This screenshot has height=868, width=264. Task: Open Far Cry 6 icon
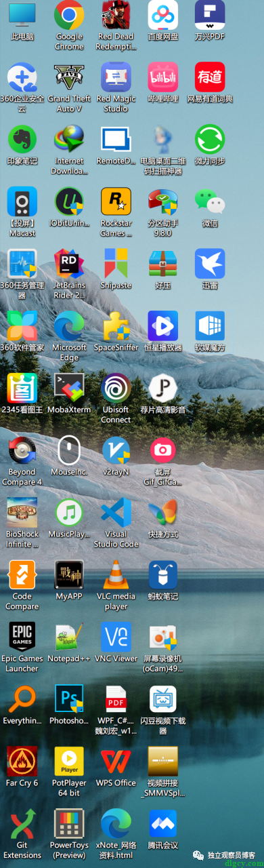(22, 761)
